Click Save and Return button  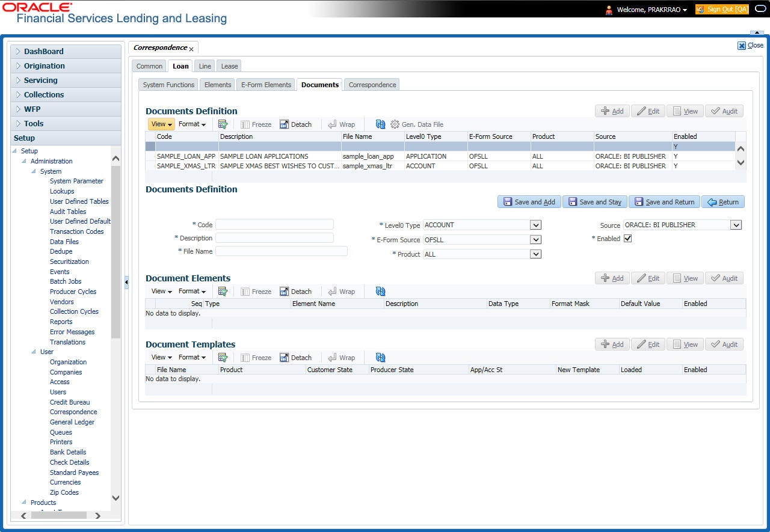click(x=664, y=202)
